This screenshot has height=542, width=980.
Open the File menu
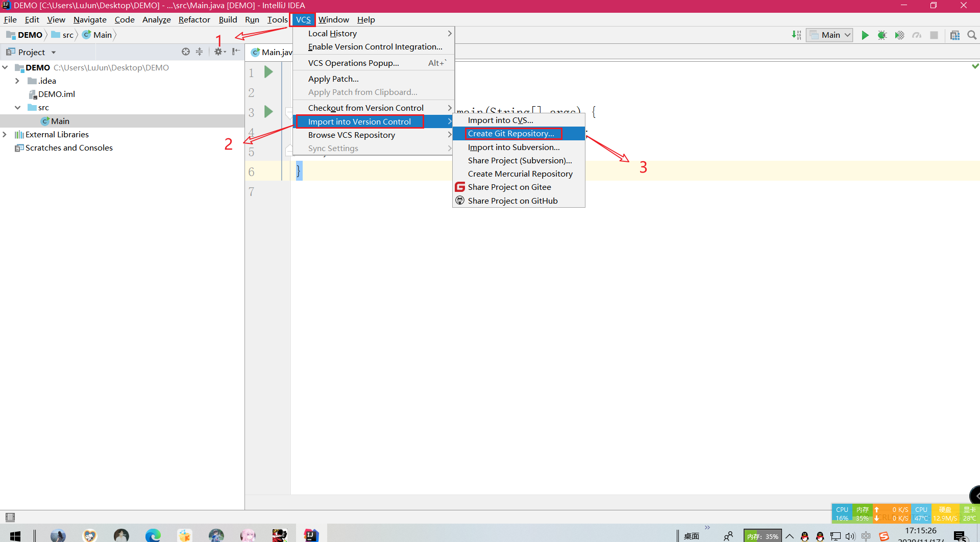(x=10, y=19)
